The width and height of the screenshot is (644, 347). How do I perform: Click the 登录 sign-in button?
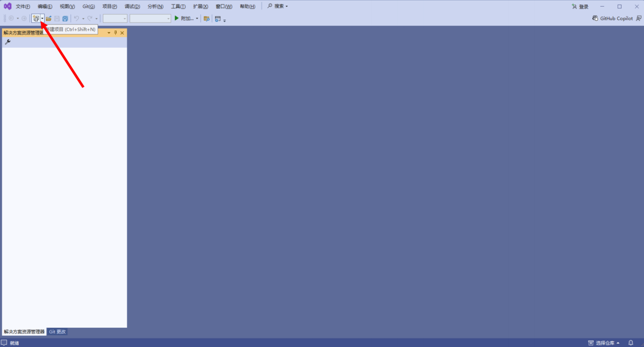tap(580, 6)
